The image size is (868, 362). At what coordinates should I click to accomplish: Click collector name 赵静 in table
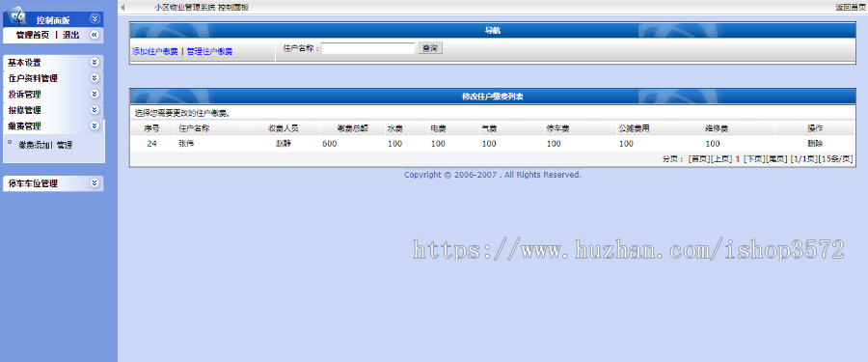coord(284,144)
